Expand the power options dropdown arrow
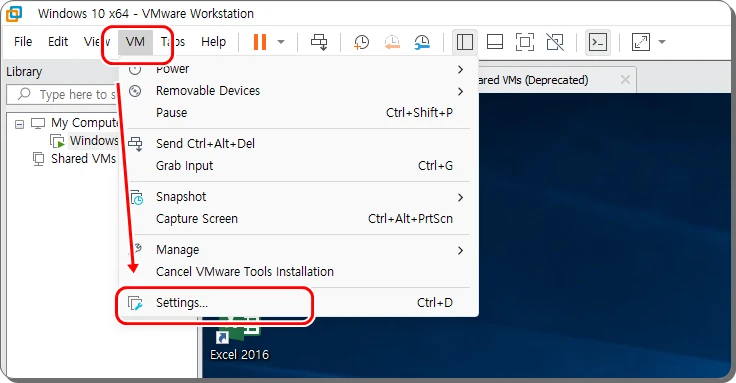 (281, 42)
